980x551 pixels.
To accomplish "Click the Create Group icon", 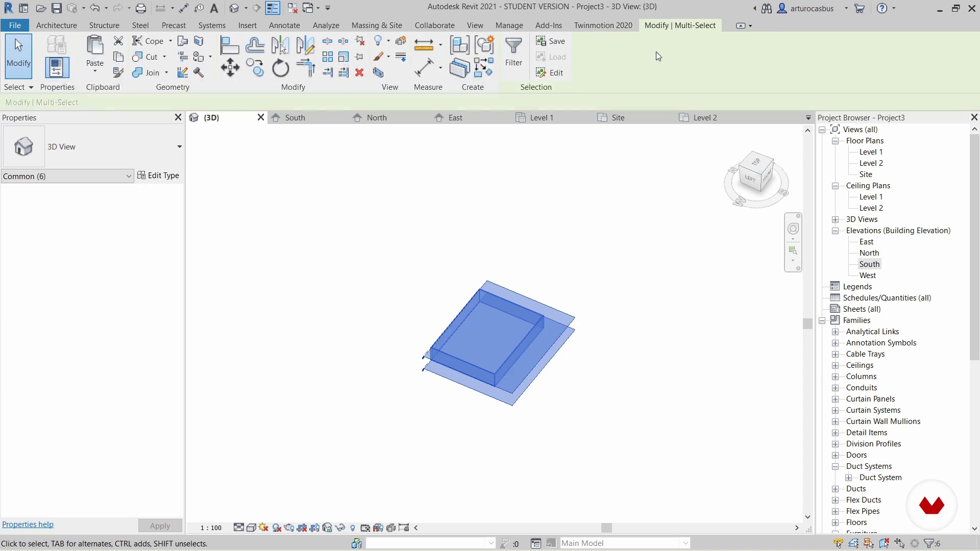I will [484, 45].
